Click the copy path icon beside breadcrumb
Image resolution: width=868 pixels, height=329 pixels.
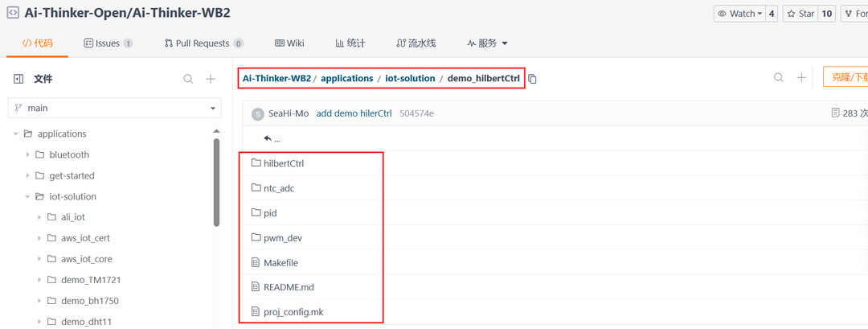(532, 79)
